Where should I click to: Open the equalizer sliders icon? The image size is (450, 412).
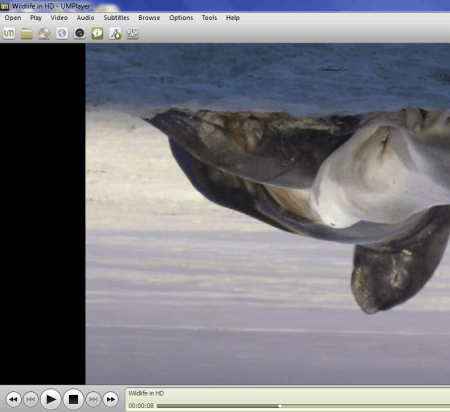[133, 33]
